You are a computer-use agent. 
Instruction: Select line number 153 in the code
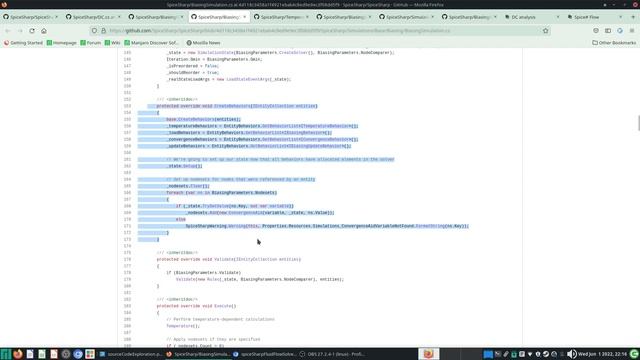(x=127, y=106)
